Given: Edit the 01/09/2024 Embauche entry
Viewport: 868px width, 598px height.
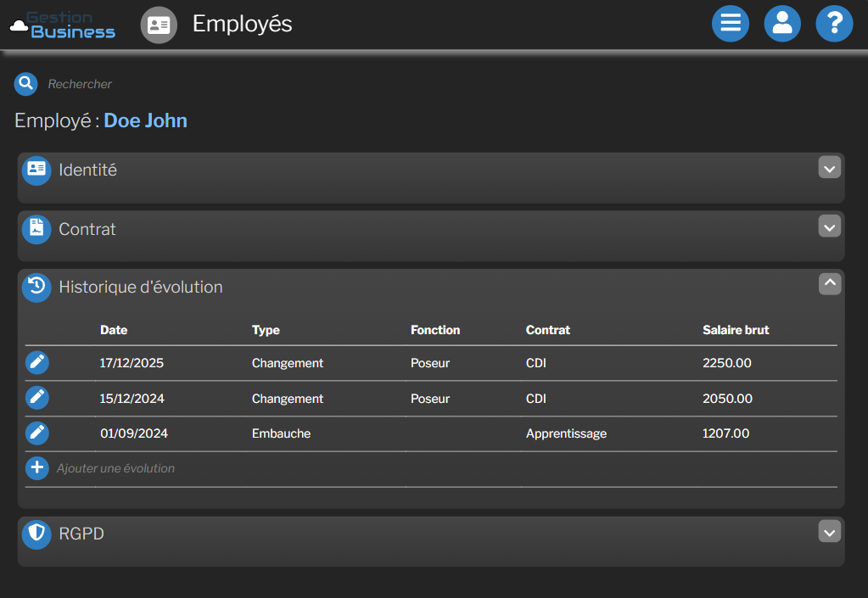Looking at the screenshot, I should pyautogui.click(x=36, y=433).
